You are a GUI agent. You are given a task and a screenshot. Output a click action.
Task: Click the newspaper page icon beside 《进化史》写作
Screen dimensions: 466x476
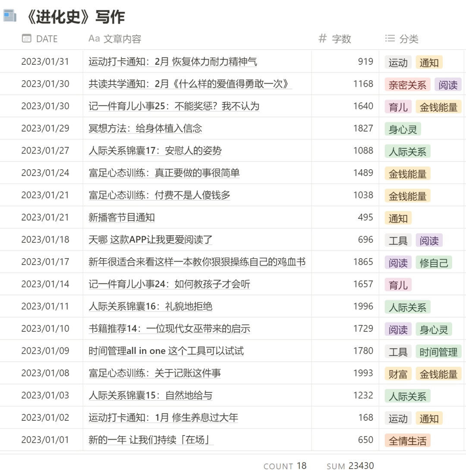point(10,16)
